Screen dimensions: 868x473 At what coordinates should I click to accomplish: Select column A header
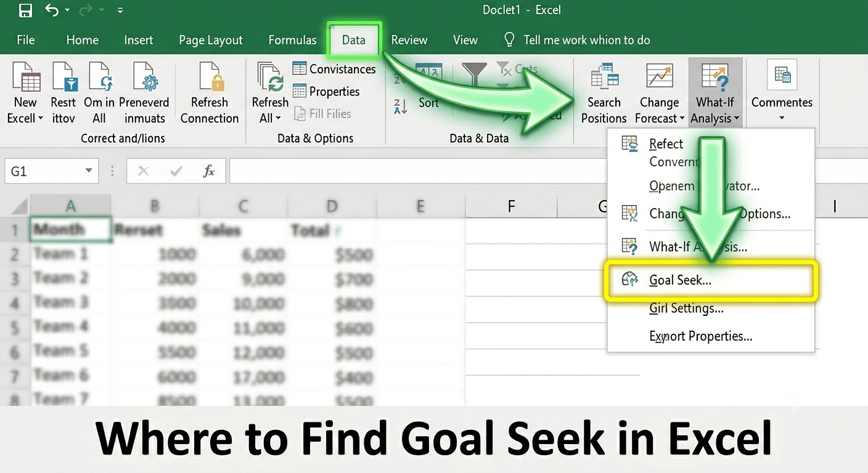[71, 206]
